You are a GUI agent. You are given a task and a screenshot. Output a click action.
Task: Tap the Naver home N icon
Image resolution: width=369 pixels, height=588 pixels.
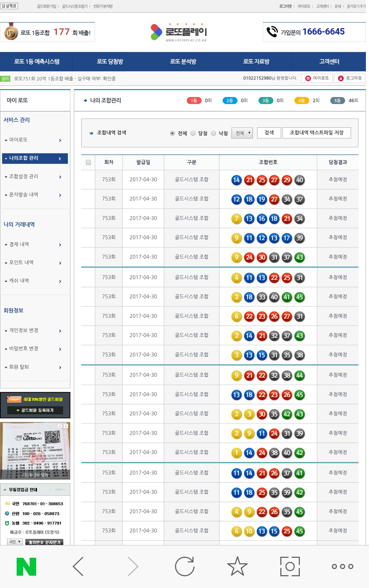coord(26,566)
